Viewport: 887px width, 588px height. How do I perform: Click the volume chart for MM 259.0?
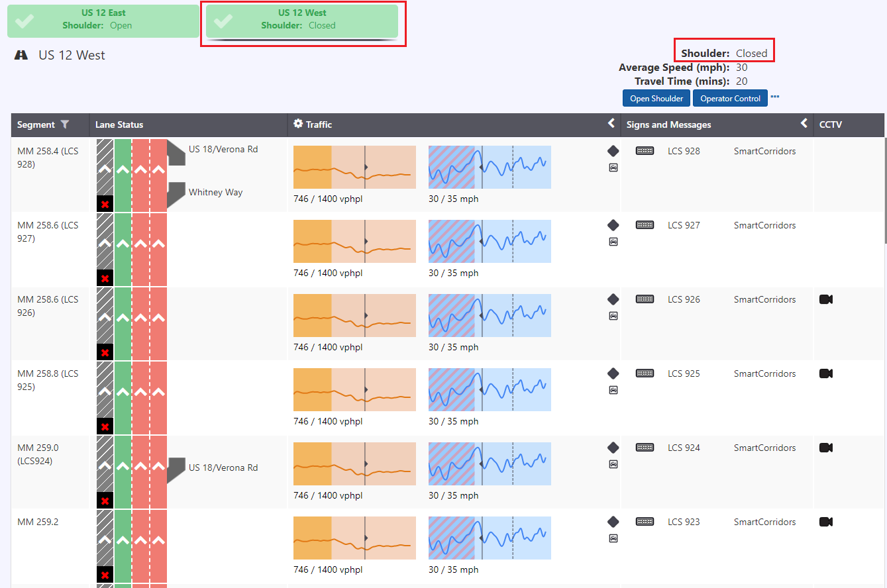(x=354, y=464)
